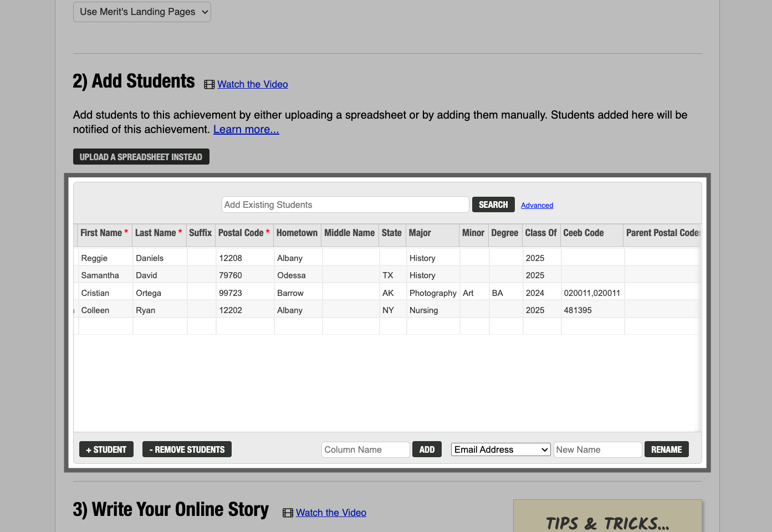Open the Use Merit's Landing Pages dropdown
The image size is (772, 532).
click(x=141, y=12)
